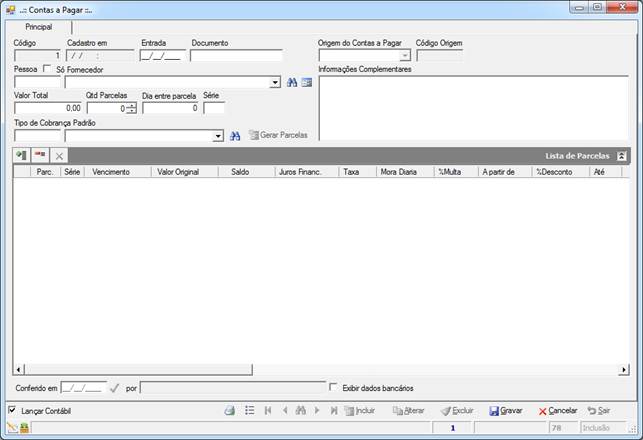Click the scroll left arrow of parcel list
Viewport: 643px width, 440px height.
(18, 369)
